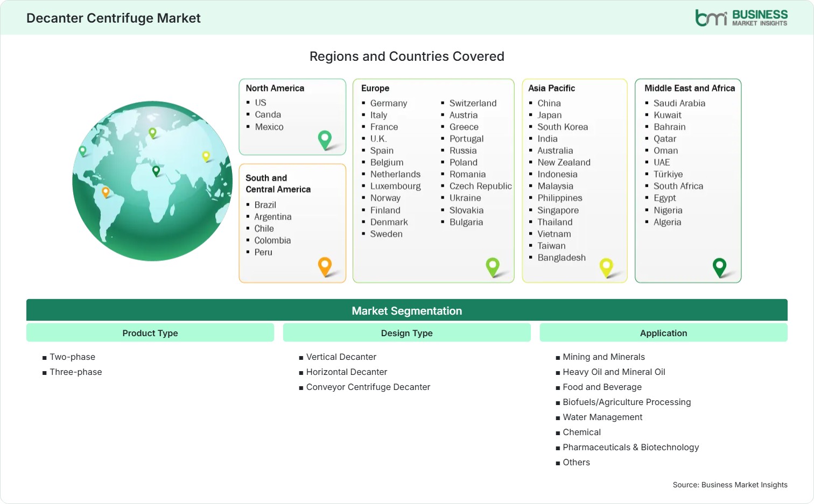Click 'Food and Beverage' under Application
This screenshot has height=504, width=814.
[x=602, y=387]
